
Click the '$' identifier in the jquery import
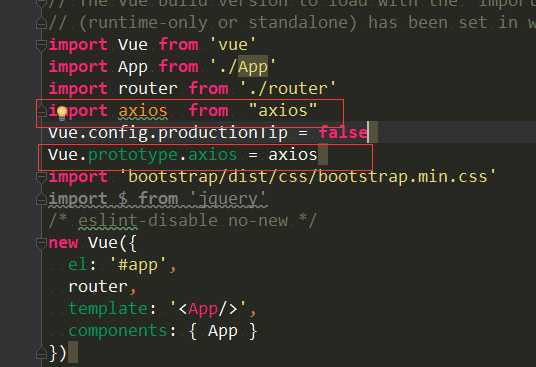pos(123,199)
